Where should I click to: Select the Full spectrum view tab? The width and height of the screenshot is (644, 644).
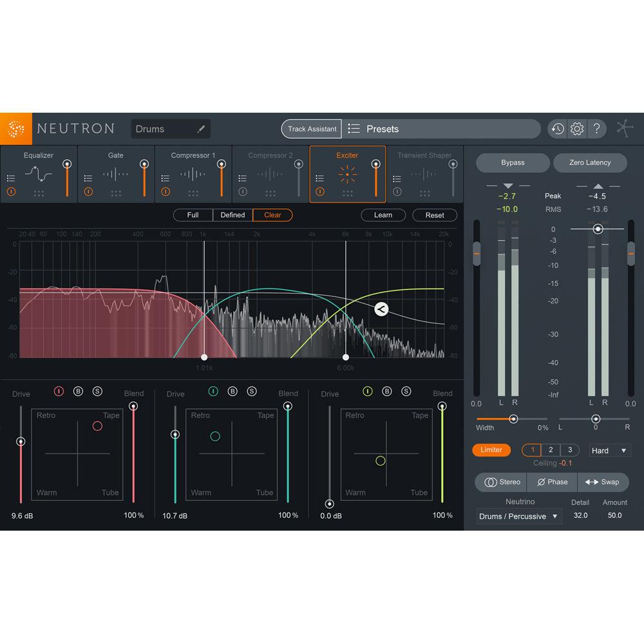(x=193, y=215)
